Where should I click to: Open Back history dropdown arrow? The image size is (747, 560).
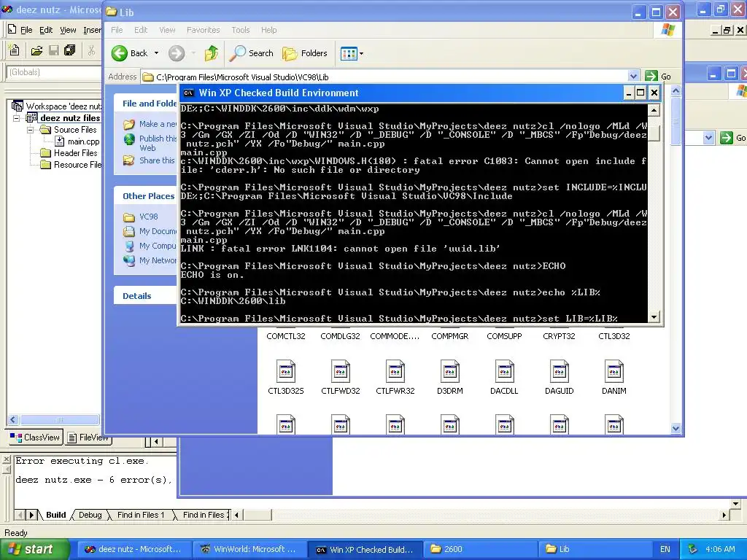[156, 53]
